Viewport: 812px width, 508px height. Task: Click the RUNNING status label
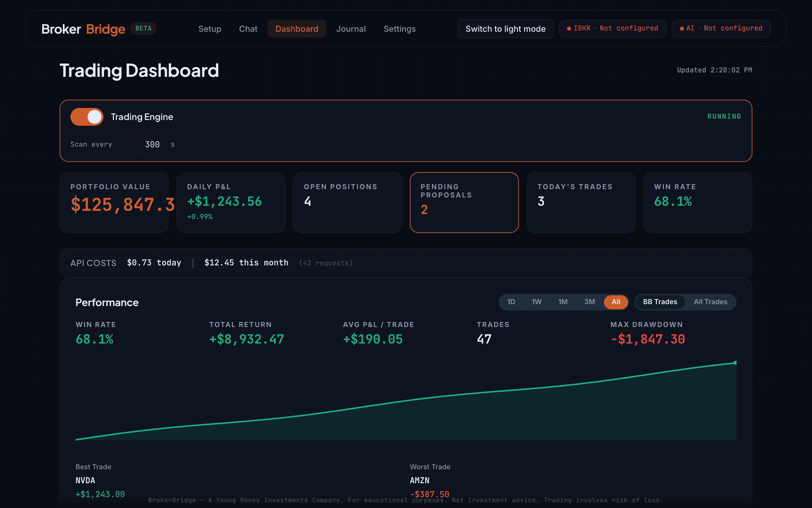pyautogui.click(x=724, y=117)
